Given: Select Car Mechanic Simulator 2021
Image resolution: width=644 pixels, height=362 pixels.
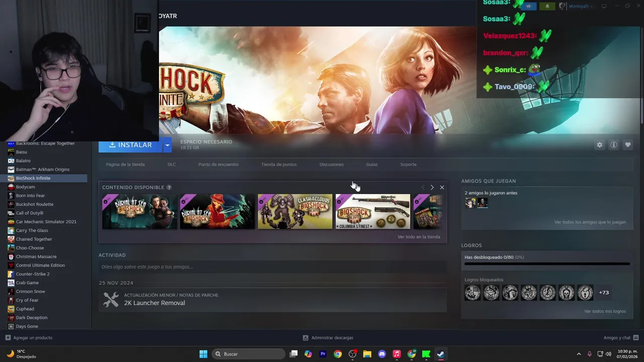Looking at the screenshot, I should click(x=46, y=222).
